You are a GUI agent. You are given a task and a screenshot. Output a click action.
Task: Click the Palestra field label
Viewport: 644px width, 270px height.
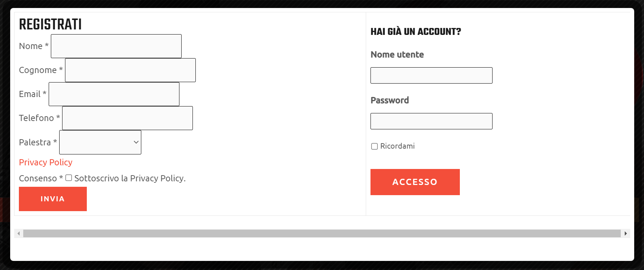[x=35, y=142]
